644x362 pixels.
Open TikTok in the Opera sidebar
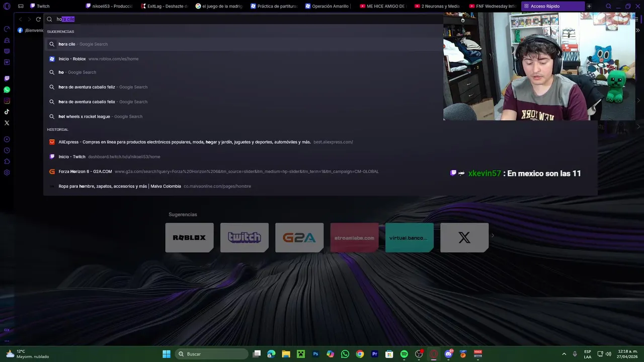pos(7,112)
